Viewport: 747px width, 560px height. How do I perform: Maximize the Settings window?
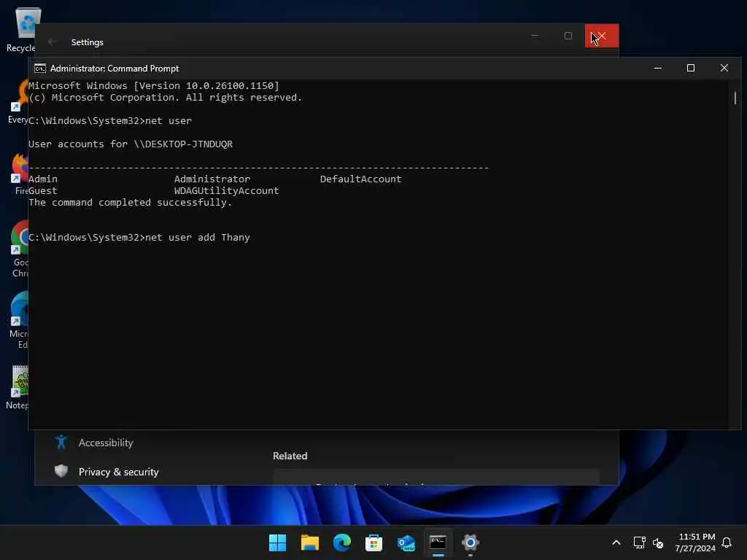pos(568,36)
